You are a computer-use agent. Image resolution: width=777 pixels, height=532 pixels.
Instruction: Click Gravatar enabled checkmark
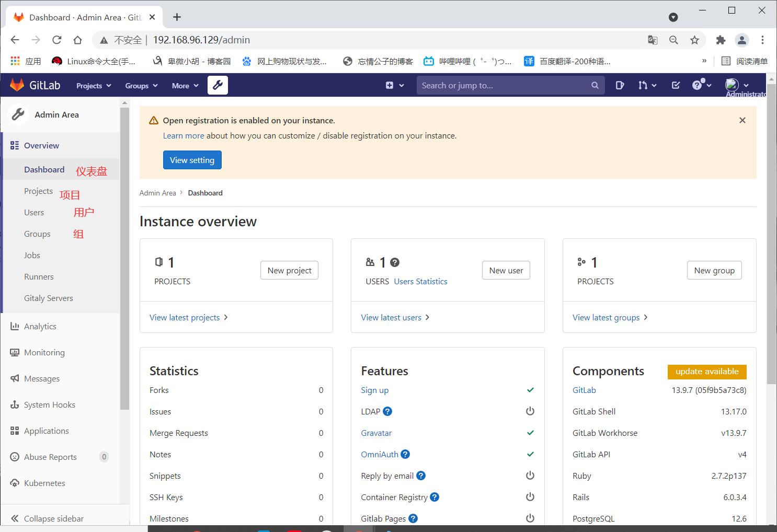[x=530, y=433]
